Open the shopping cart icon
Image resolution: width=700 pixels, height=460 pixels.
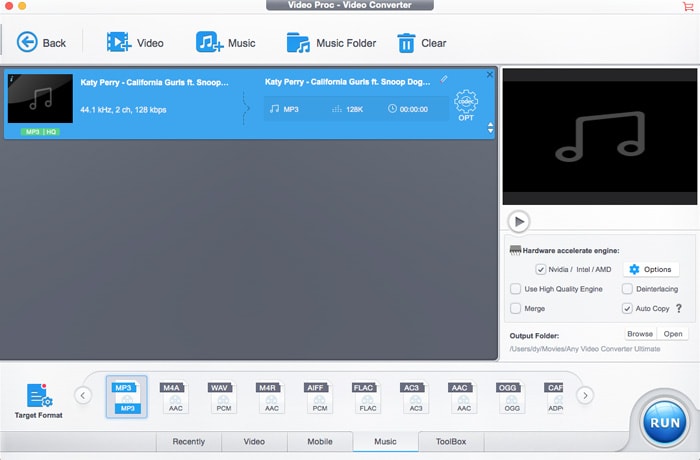coord(688,6)
